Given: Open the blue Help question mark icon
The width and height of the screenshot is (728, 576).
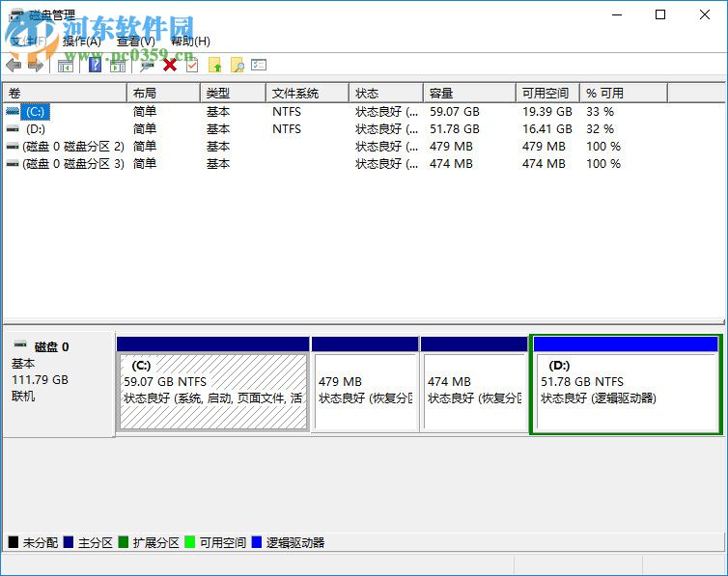Looking at the screenshot, I should click(x=95, y=65).
